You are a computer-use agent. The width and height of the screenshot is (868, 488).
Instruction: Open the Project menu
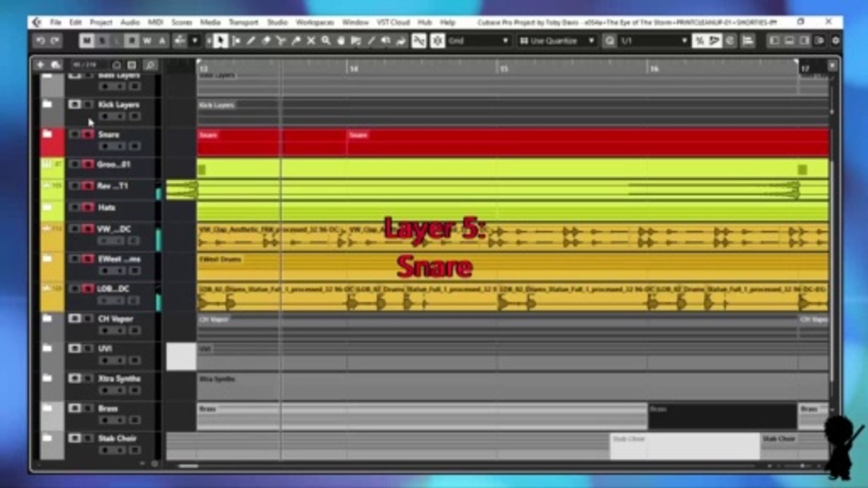point(101,22)
